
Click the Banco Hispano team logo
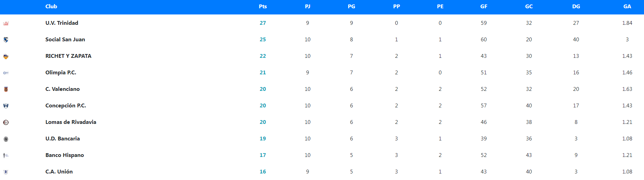[x=6, y=156]
